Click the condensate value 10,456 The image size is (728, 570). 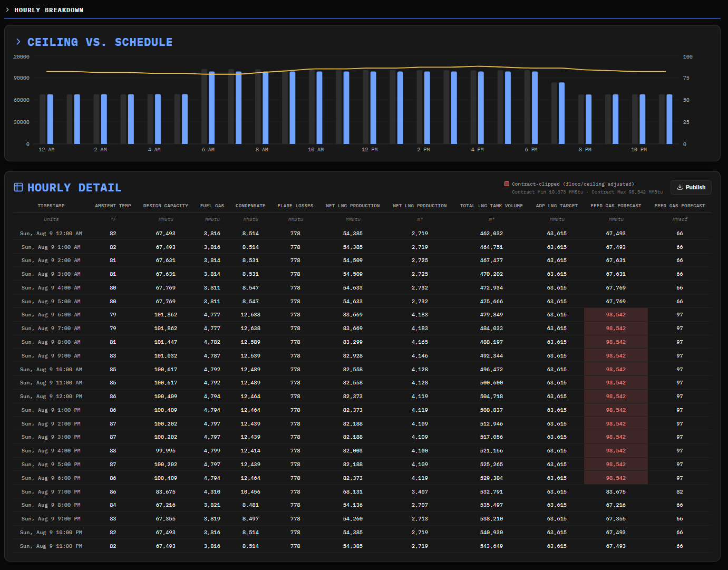[x=250, y=492]
